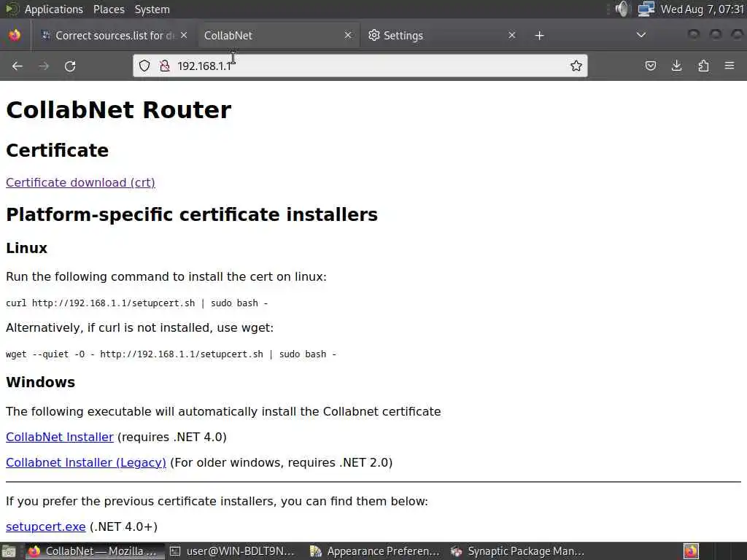Click the Windows subheading
747x560 pixels.
tap(41, 382)
